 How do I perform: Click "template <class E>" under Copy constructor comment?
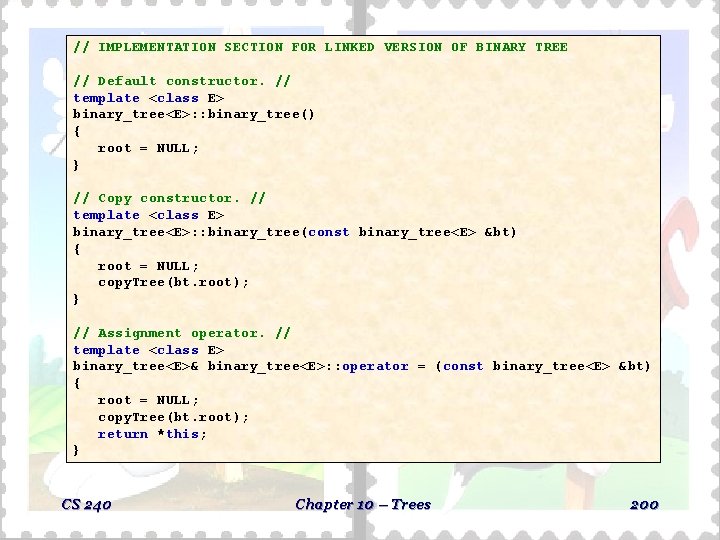click(149, 215)
